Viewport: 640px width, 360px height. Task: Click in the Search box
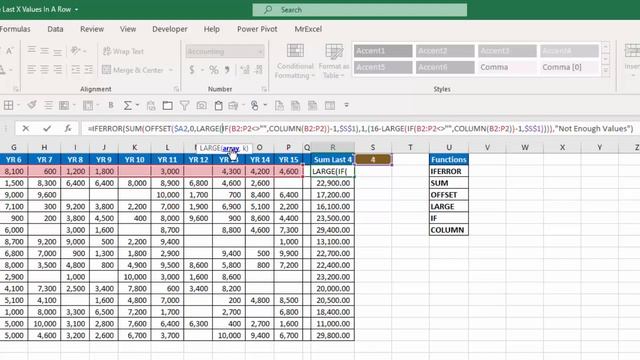[360, 10]
